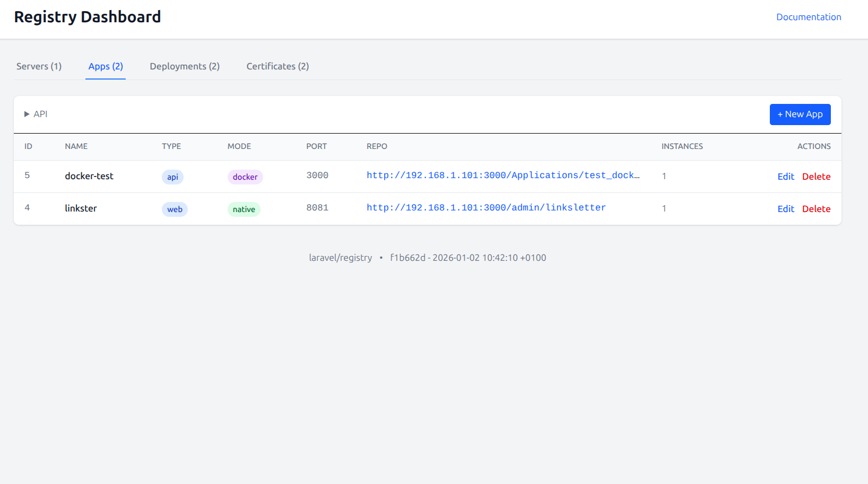Expand the API disclosure triangle
This screenshot has width=868, height=484.
tap(27, 114)
